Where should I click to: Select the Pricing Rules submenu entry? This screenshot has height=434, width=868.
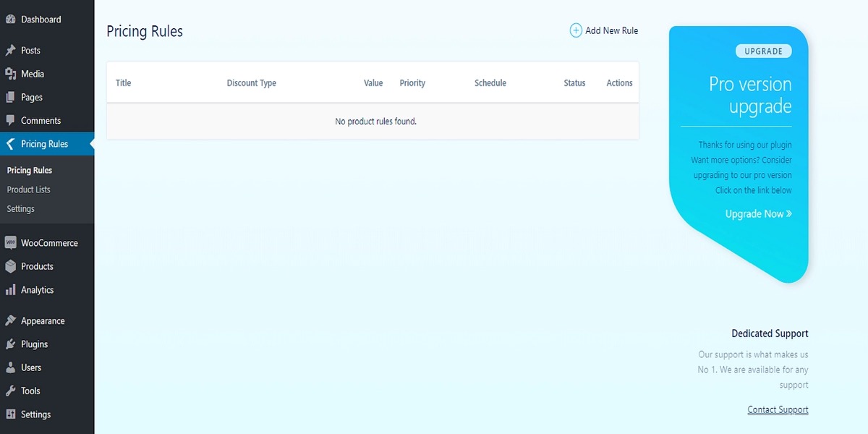30,171
